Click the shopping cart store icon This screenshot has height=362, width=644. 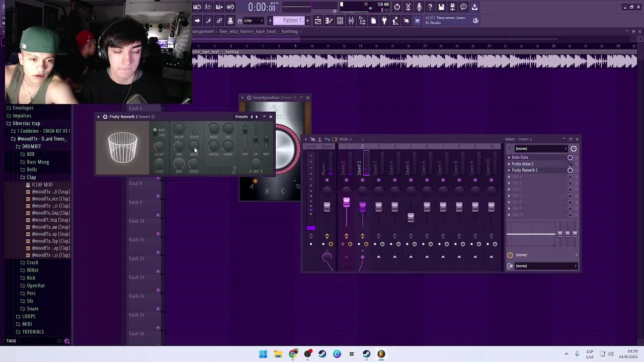tap(417, 21)
